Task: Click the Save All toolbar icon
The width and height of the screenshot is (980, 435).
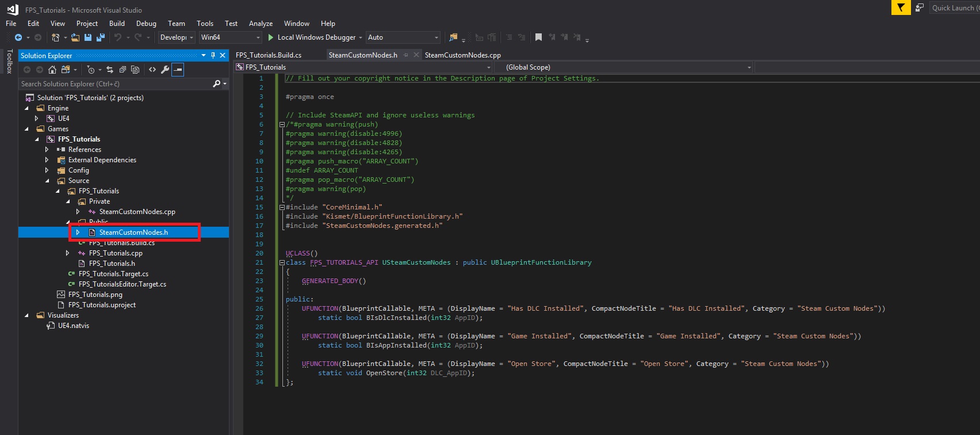Action: point(101,37)
